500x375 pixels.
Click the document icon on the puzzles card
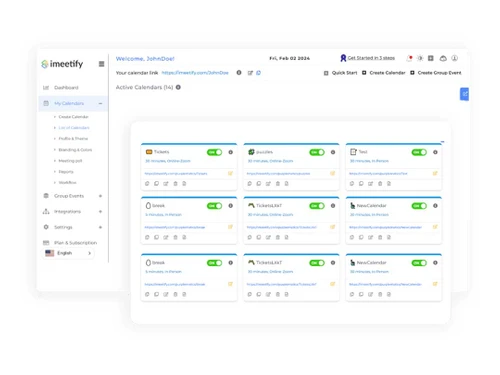point(286,184)
